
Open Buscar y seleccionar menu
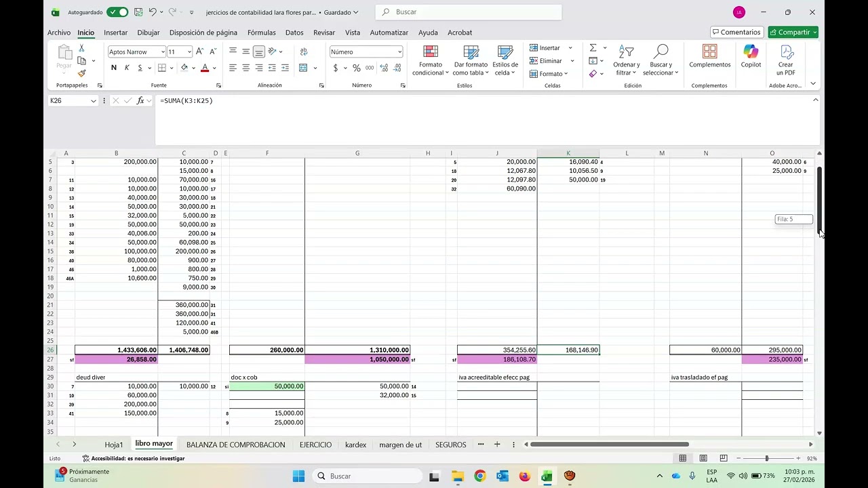660,61
